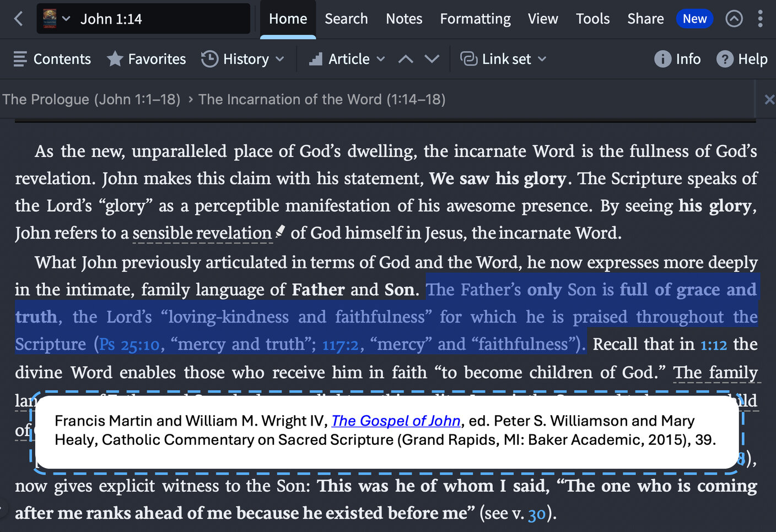Show resource Info panel

(677, 59)
